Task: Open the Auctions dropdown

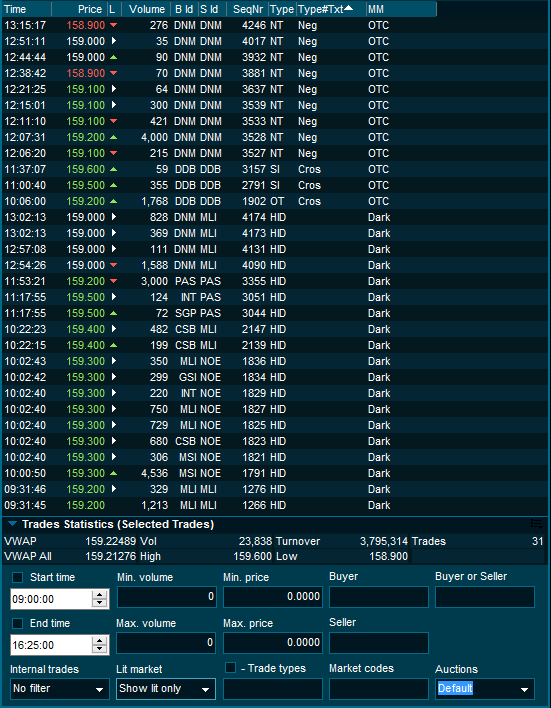Action: tap(485, 689)
